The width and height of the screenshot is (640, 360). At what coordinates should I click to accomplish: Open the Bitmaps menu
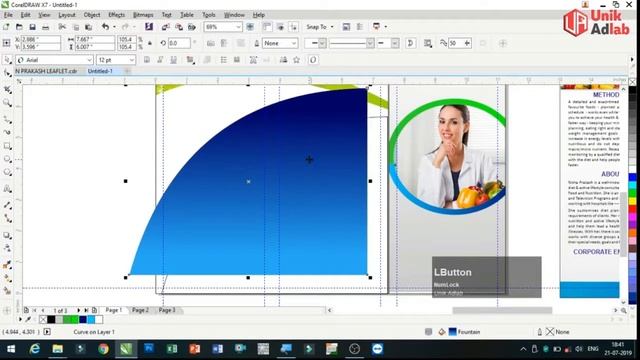pyautogui.click(x=143, y=15)
